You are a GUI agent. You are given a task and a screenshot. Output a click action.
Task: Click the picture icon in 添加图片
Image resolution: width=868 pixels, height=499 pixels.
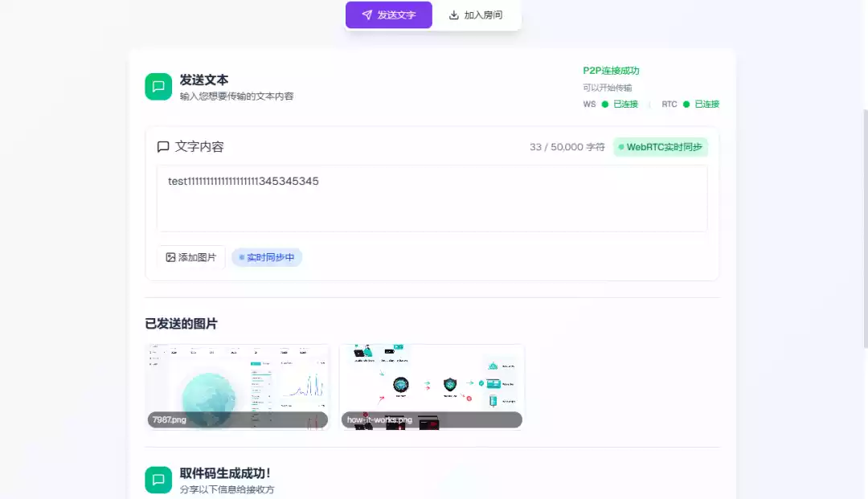(170, 257)
